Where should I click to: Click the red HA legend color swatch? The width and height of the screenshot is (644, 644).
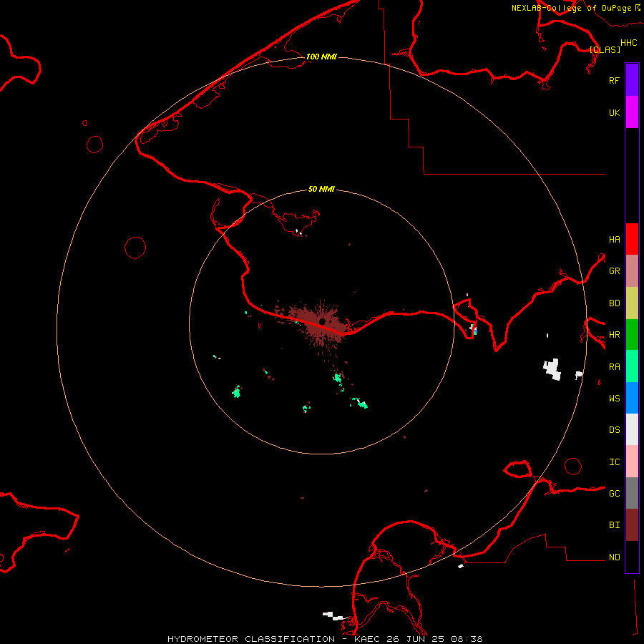click(x=632, y=239)
